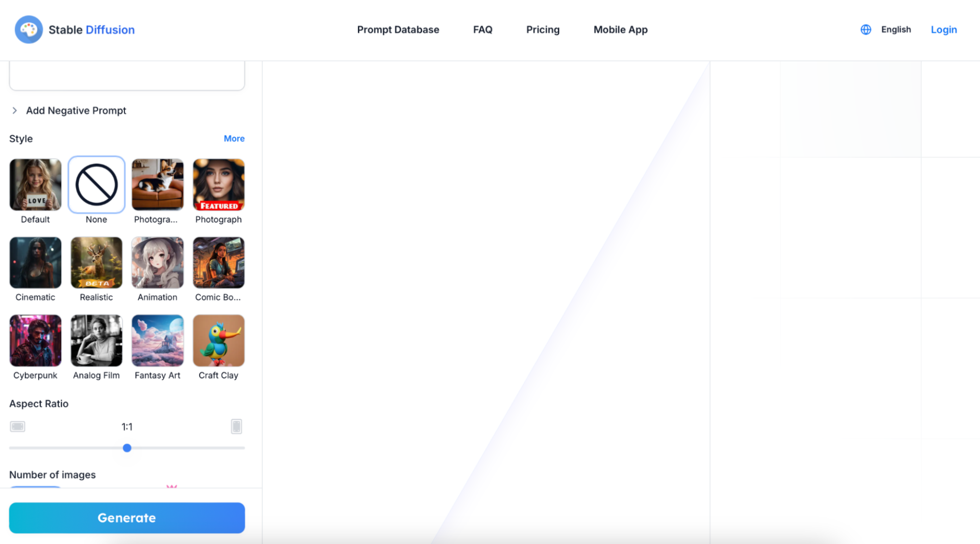Select the Analog Film style

click(96, 340)
